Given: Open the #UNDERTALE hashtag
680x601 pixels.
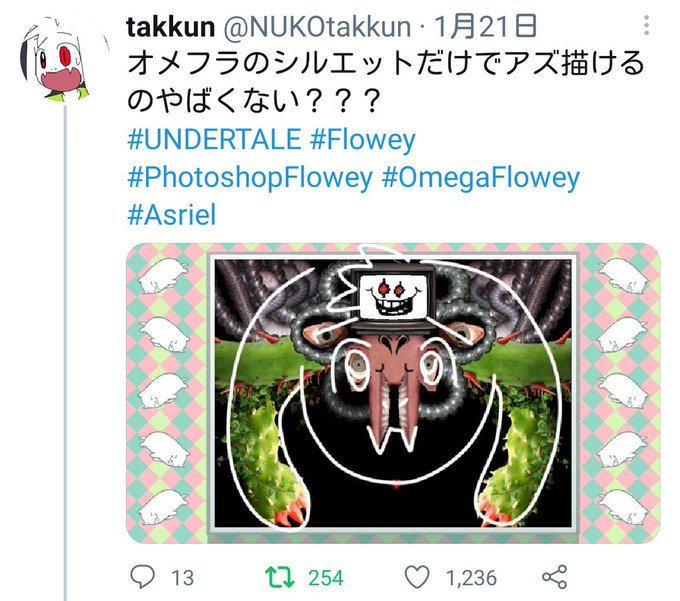Looking at the screenshot, I should click(214, 140).
